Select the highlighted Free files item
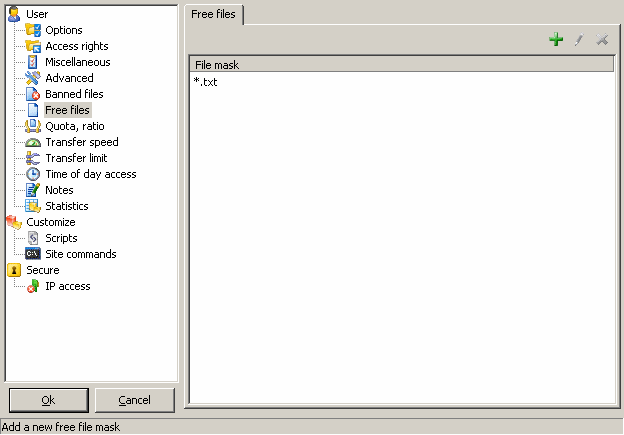This screenshot has width=624, height=435. pyautogui.click(x=67, y=110)
